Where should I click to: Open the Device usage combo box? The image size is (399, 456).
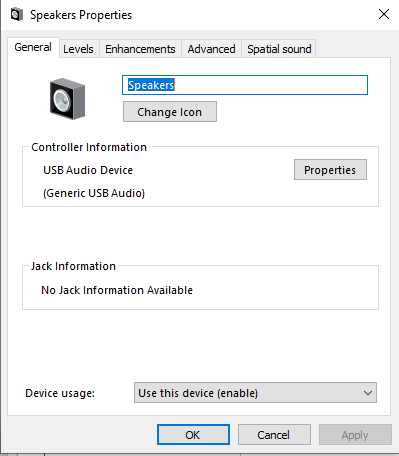point(255,393)
